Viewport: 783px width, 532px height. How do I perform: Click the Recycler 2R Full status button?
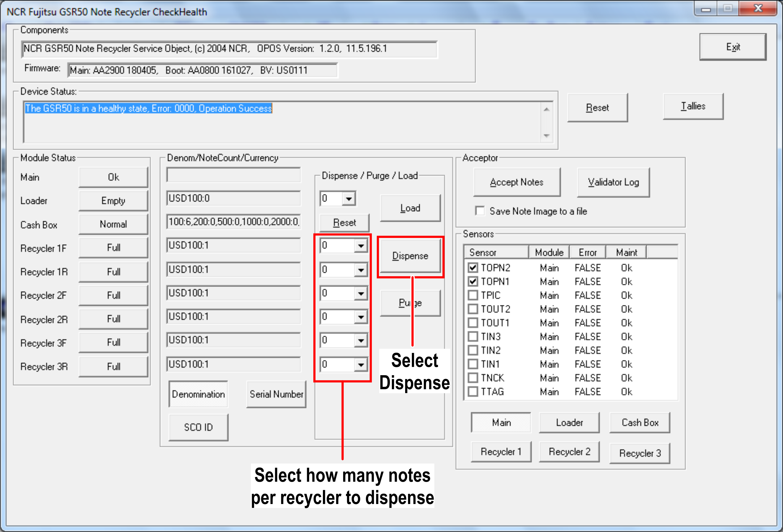coord(113,319)
